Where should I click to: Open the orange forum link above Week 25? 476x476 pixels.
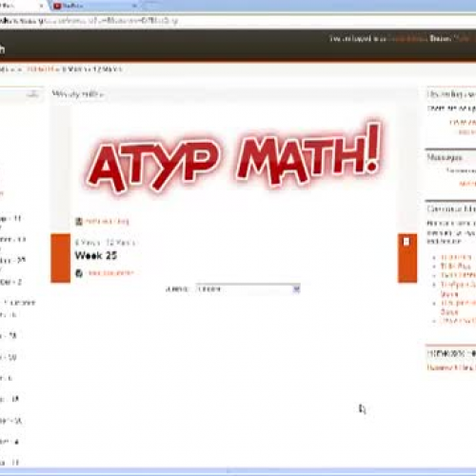108,221
